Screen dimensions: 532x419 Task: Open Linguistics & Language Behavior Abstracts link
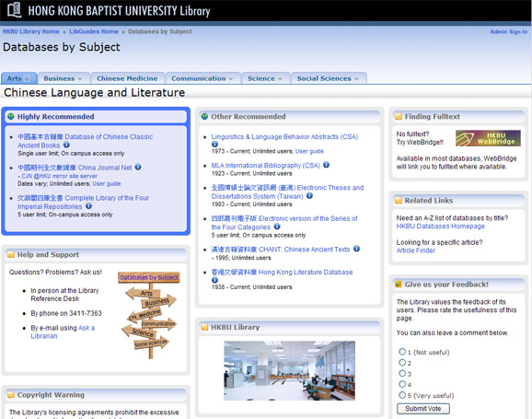pos(284,136)
